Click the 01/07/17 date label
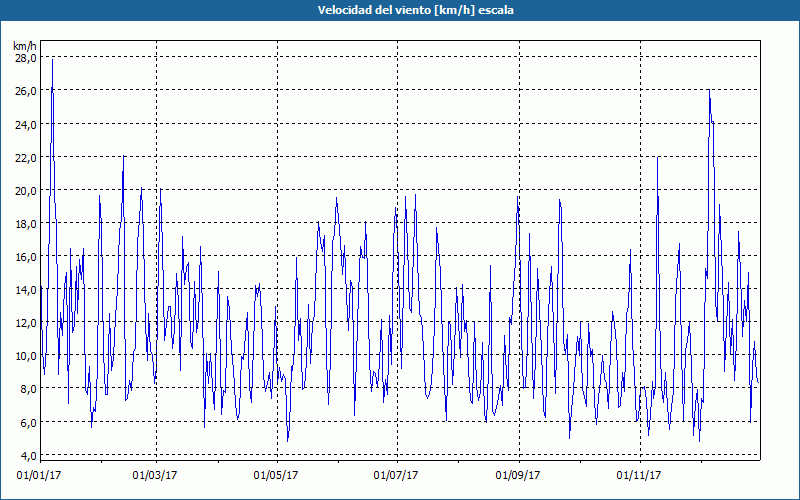 coord(396,476)
